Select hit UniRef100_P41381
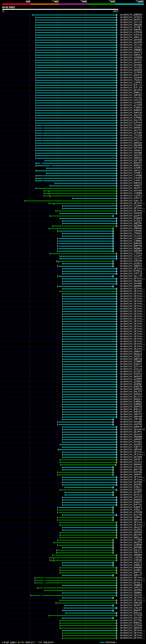Image resolution: width=146 pixels, height=644 pixels. (131, 98)
